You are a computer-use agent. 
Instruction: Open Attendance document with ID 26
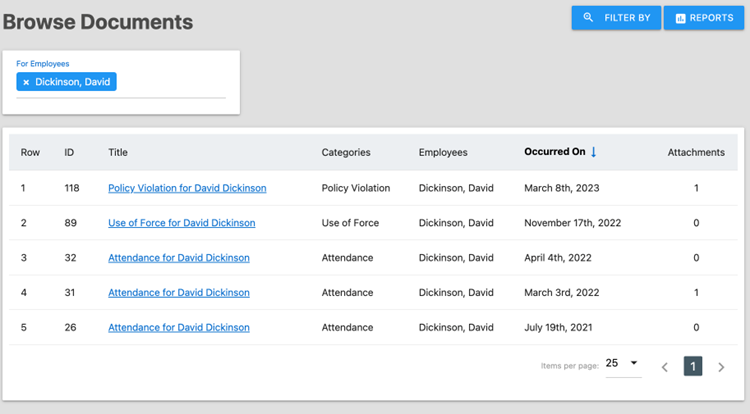(x=178, y=328)
